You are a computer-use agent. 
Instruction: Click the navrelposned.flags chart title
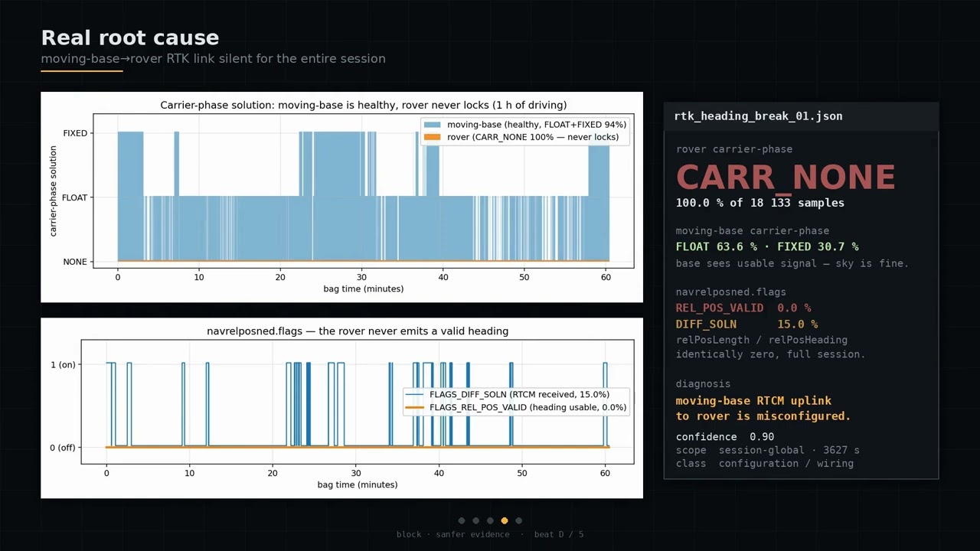(x=358, y=331)
